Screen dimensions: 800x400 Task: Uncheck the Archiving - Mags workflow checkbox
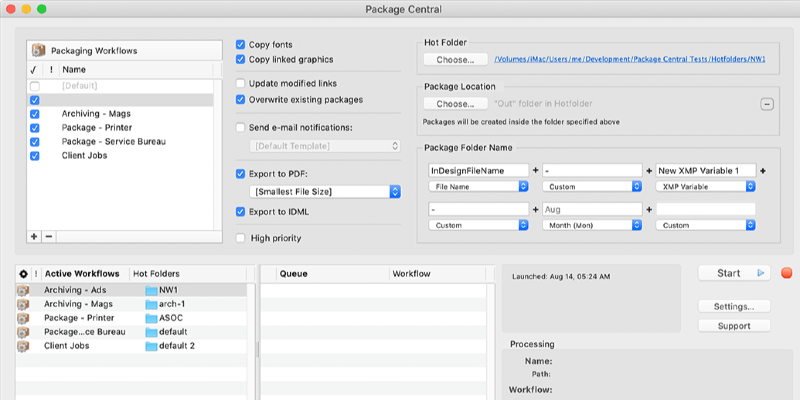click(35, 114)
